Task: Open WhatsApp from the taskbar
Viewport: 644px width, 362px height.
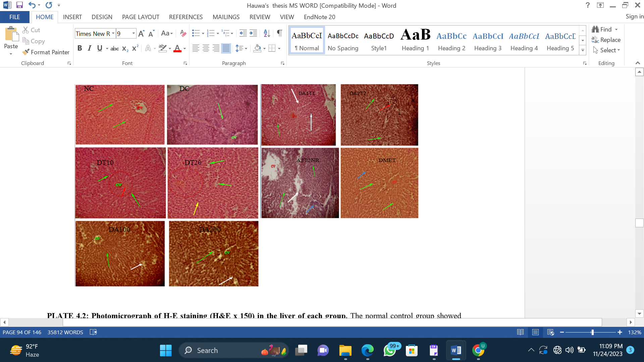Action: (389, 350)
